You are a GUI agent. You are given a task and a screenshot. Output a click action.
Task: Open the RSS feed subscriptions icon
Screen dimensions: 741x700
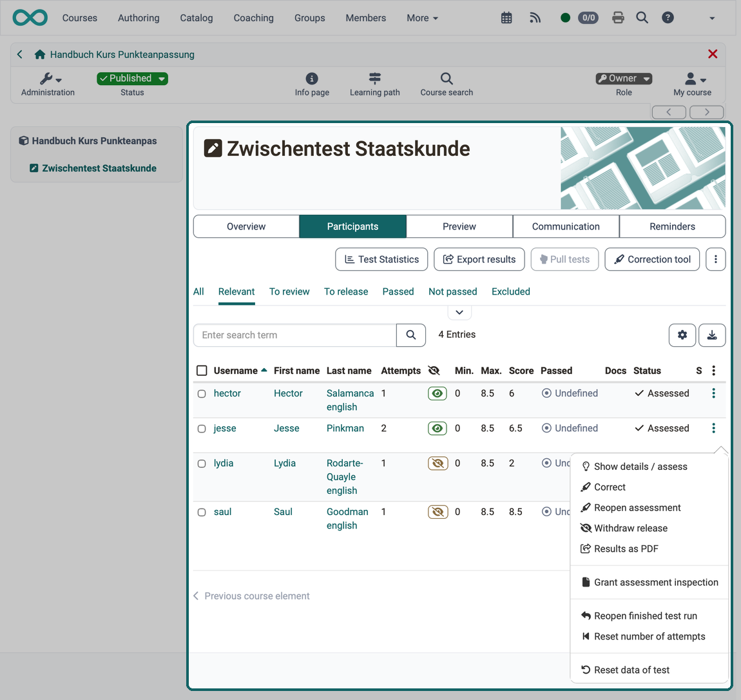(x=535, y=18)
